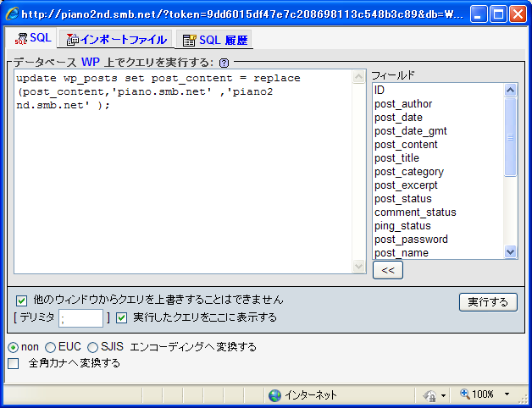This screenshot has height=408, width=532.
Task: Click the Internet zone globe icon
Action: pyautogui.click(x=274, y=395)
